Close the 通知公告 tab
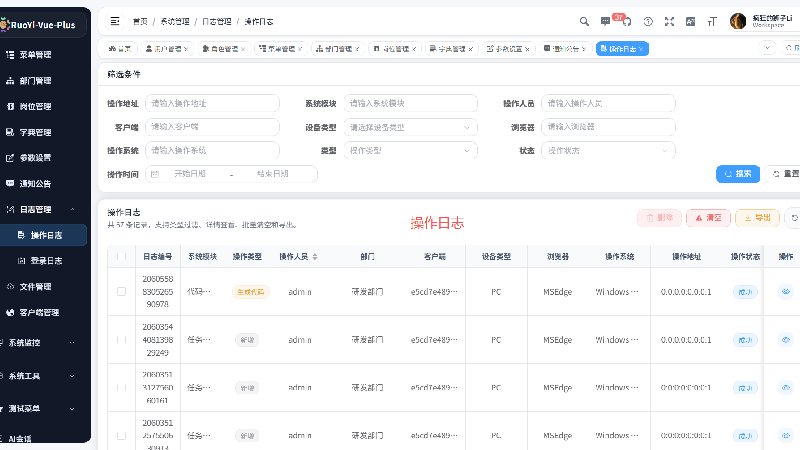The height and width of the screenshot is (450, 800). click(x=584, y=49)
